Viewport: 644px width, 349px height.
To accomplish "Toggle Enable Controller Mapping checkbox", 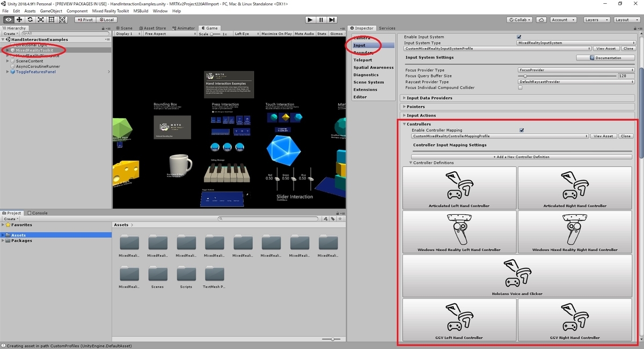I will click(x=522, y=130).
